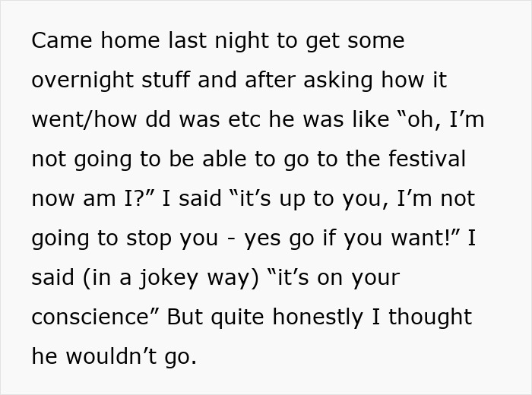Click the word "Came" at text start
The width and height of the screenshot is (532, 395).
[x=62, y=40]
